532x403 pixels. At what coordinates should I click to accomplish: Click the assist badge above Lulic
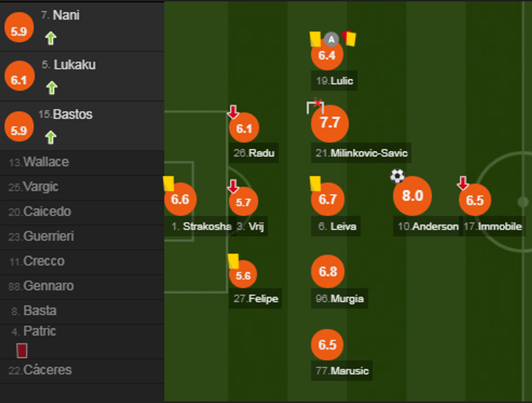[x=332, y=39]
